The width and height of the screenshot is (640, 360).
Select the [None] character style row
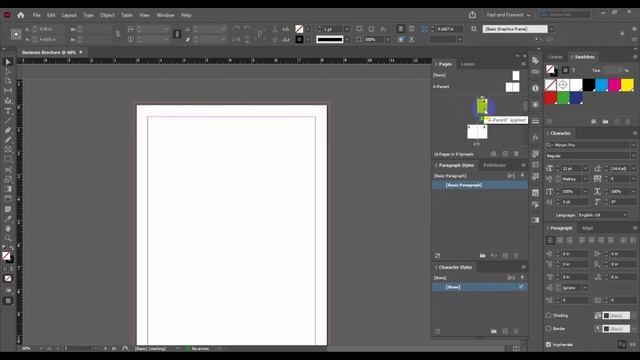click(480, 287)
